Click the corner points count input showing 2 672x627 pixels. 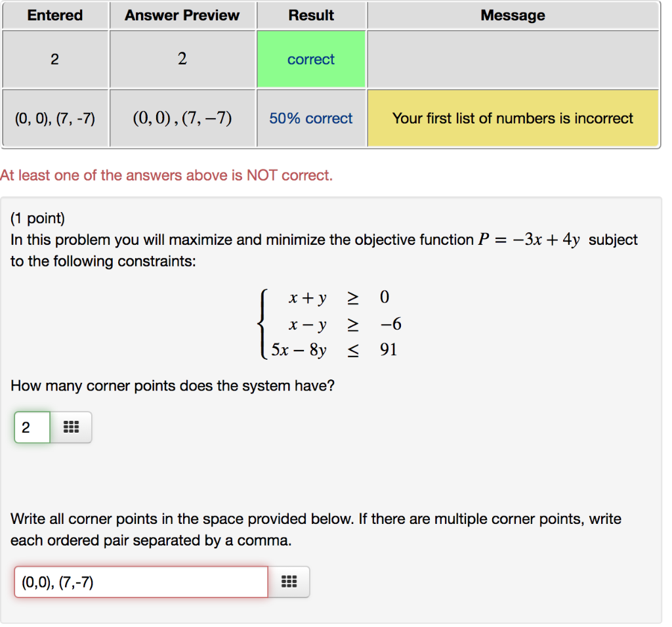tap(31, 427)
